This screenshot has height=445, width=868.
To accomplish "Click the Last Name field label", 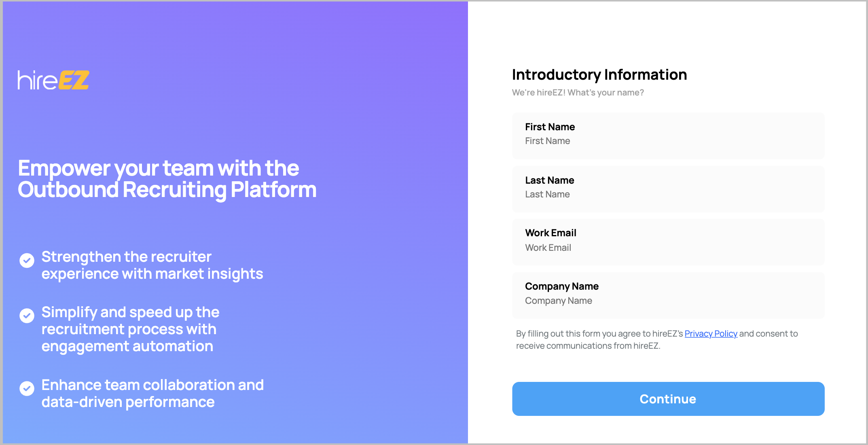I will click(550, 180).
